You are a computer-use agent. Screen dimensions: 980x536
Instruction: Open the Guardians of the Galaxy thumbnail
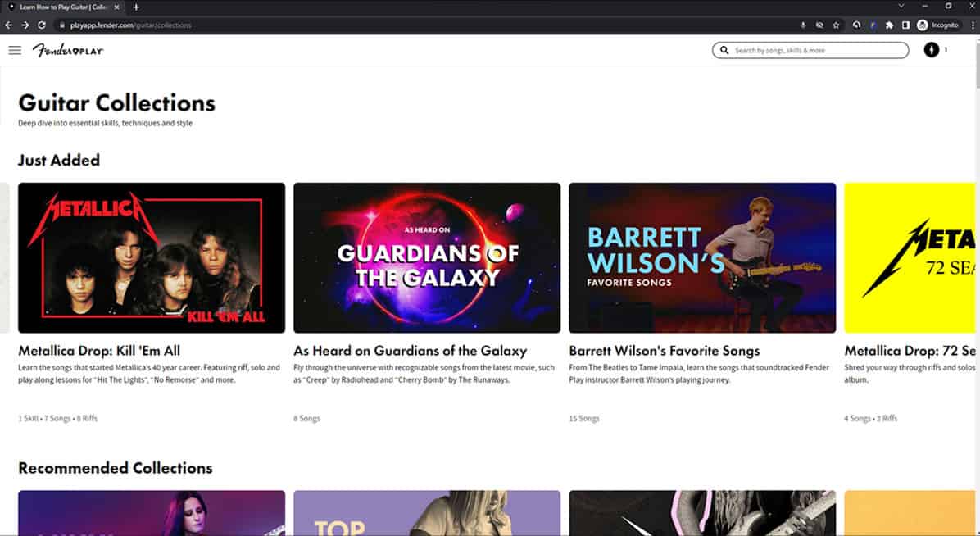[x=427, y=257]
